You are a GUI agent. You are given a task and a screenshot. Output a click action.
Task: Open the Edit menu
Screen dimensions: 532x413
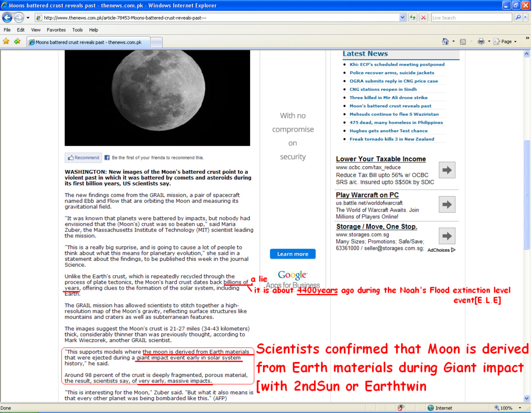(21, 30)
